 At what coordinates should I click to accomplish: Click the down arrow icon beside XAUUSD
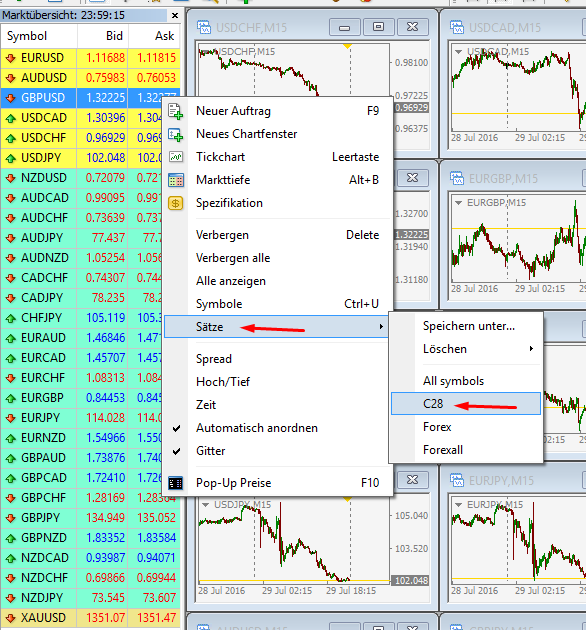coord(11,618)
